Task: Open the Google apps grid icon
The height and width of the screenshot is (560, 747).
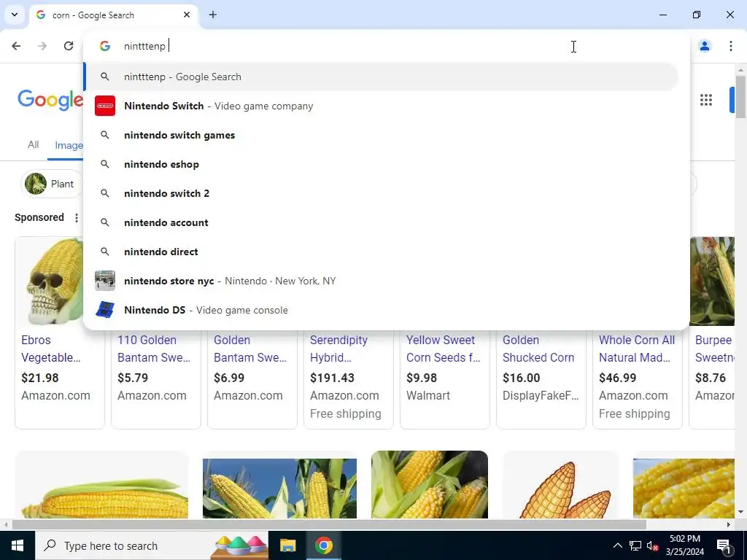Action: pyautogui.click(x=706, y=100)
